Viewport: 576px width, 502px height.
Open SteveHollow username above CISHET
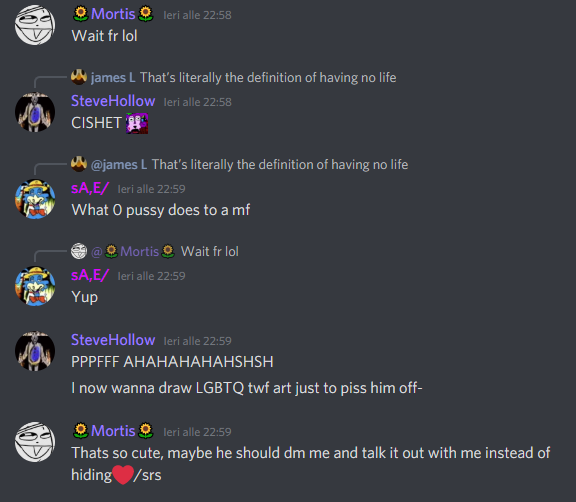pos(113,101)
